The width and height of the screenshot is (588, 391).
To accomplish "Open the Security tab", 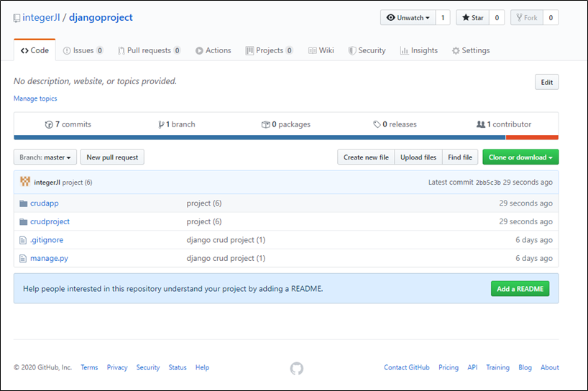I will click(x=367, y=50).
